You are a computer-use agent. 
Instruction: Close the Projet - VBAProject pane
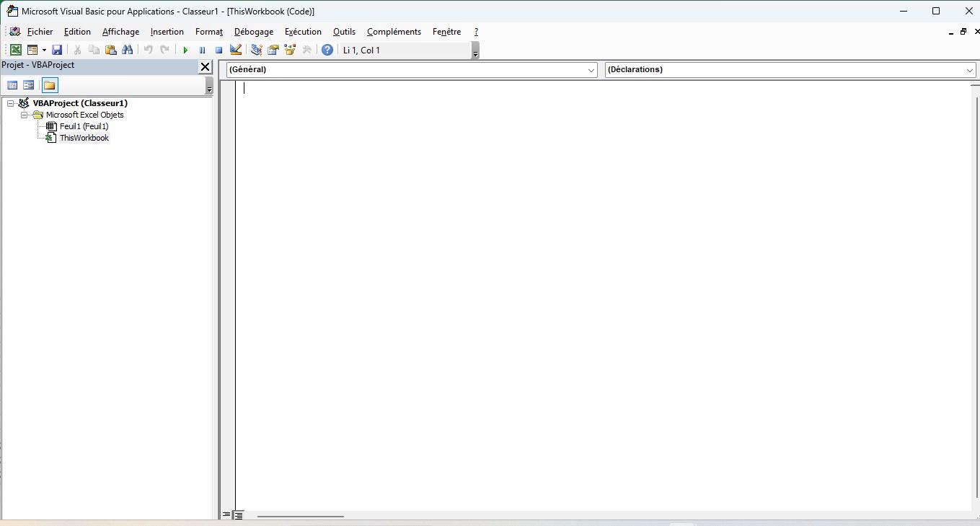click(205, 66)
